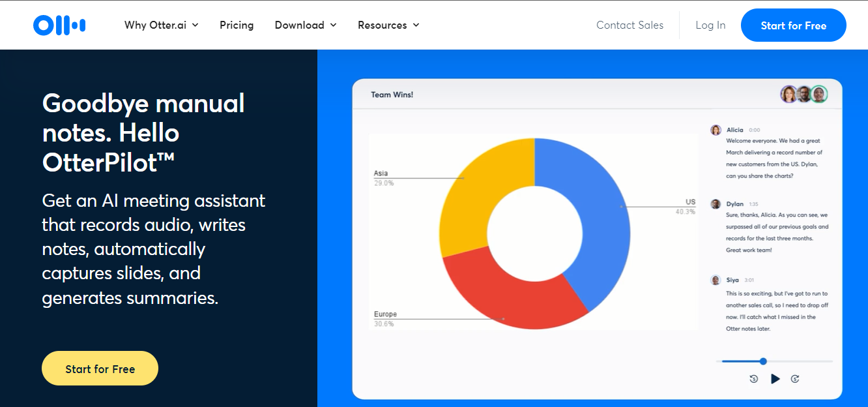This screenshot has width=868, height=407.
Task: Click Alicia's 'Welcome everyone' transcript text
Action: pyautogui.click(x=774, y=158)
